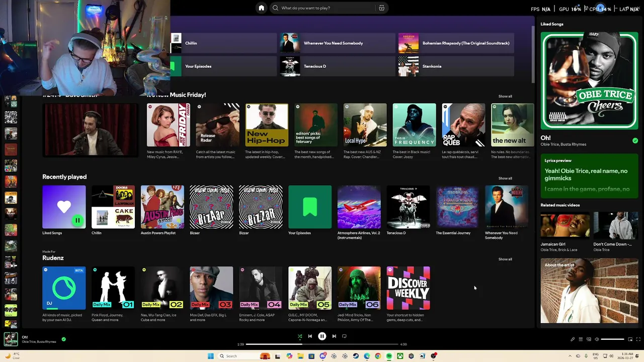The width and height of the screenshot is (644, 362).
Task: Toggle Liked checkmark beside Oh! in side panel
Action: (x=635, y=141)
